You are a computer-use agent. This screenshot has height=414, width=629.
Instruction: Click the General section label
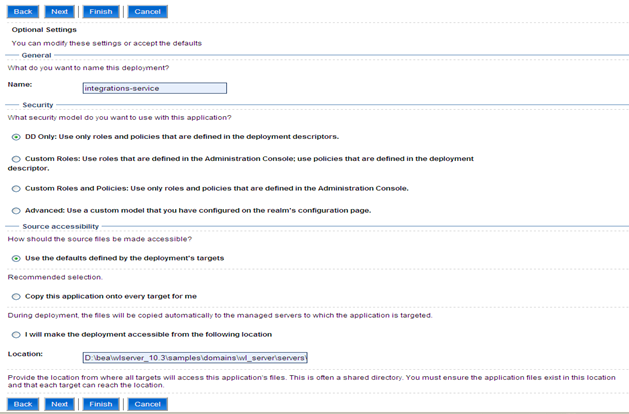click(x=37, y=55)
